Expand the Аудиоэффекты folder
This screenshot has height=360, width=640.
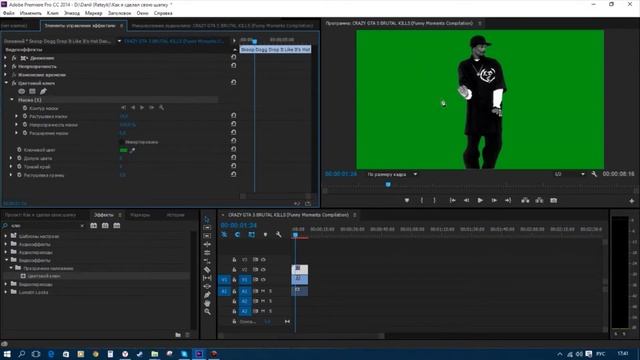tap(6, 244)
